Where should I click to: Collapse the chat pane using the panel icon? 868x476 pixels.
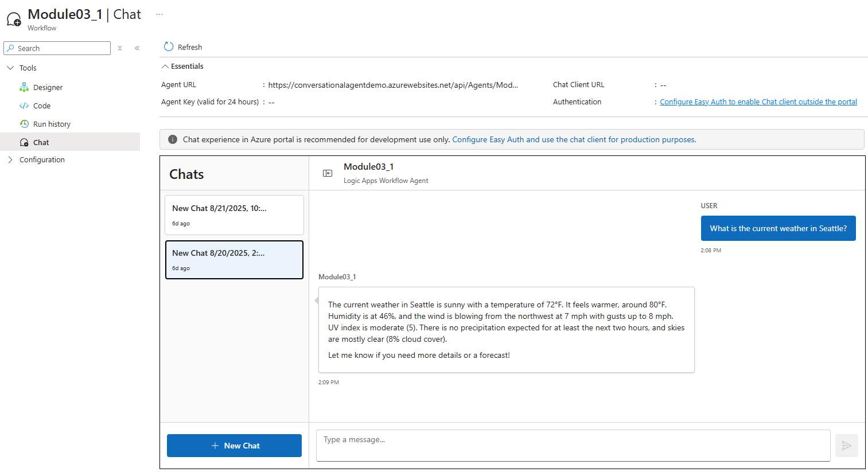pyautogui.click(x=328, y=173)
